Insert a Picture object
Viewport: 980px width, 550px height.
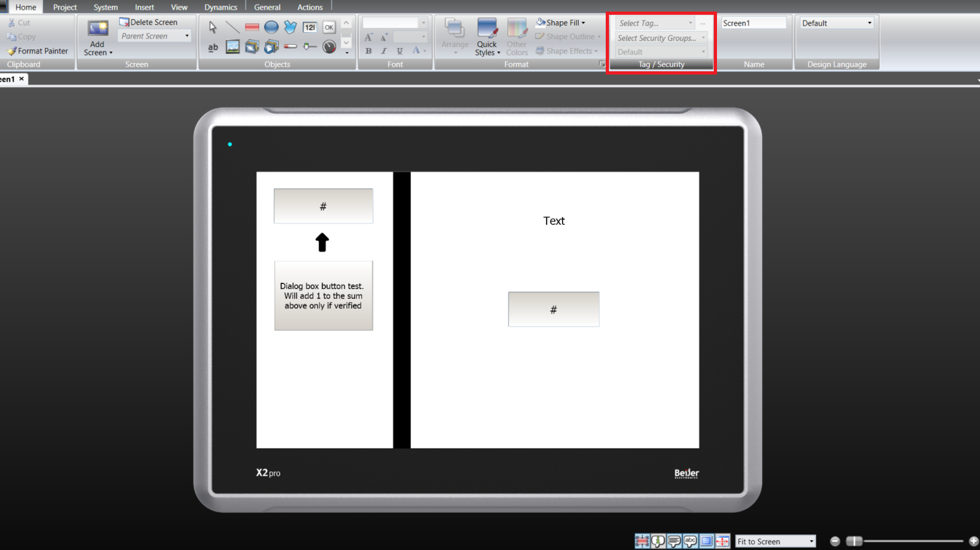click(233, 47)
